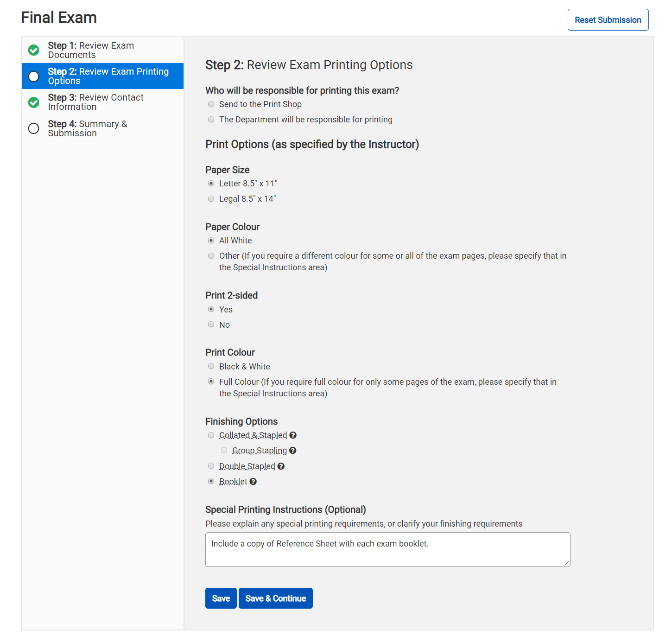
Task: Click Save & Continue
Action: pos(276,598)
